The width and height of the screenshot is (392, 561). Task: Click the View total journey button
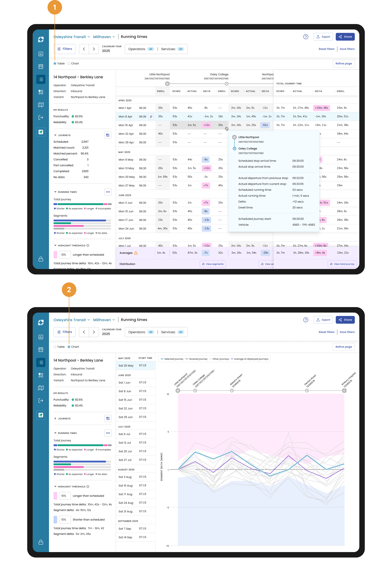coord(342,264)
